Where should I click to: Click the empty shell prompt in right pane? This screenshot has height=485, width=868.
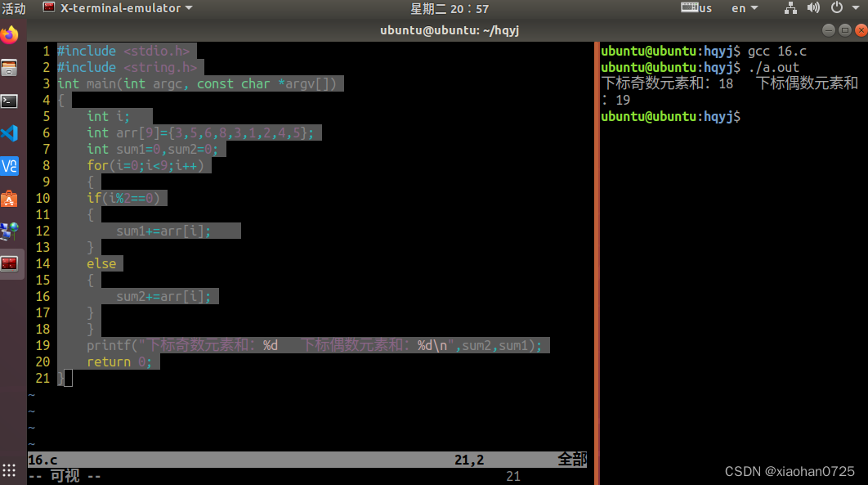(670, 117)
